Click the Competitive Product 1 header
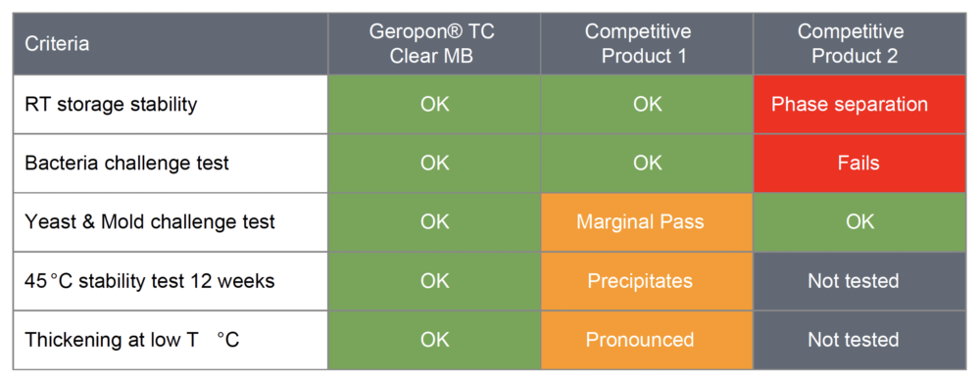Viewport: 980px width, 379px height. tap(647, 44)
